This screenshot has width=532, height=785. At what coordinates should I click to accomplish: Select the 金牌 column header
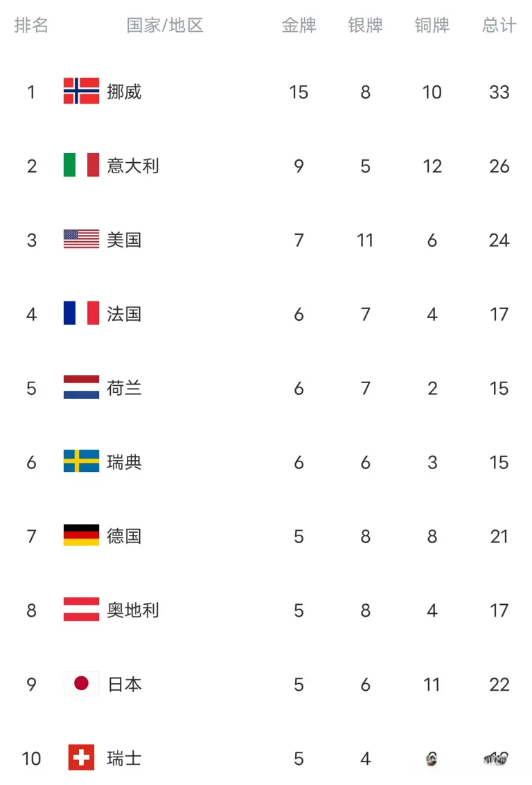pyautogui.click(x=299, y=25)
